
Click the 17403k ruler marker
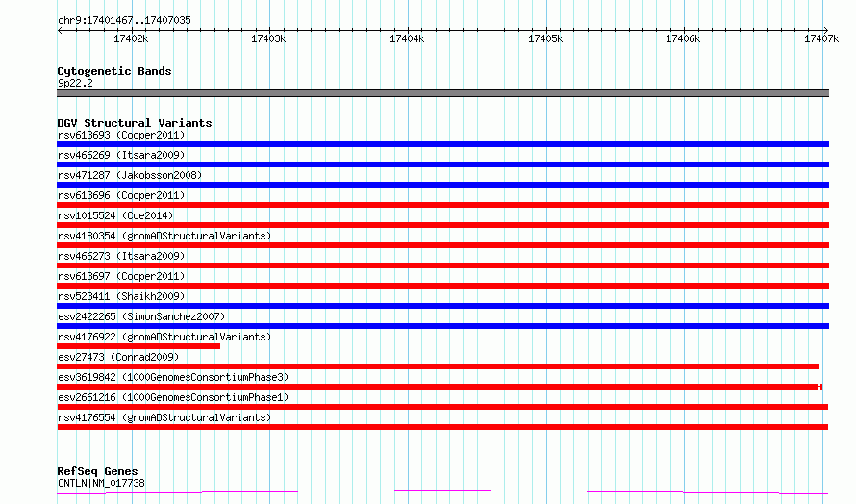tap(268, 38)
